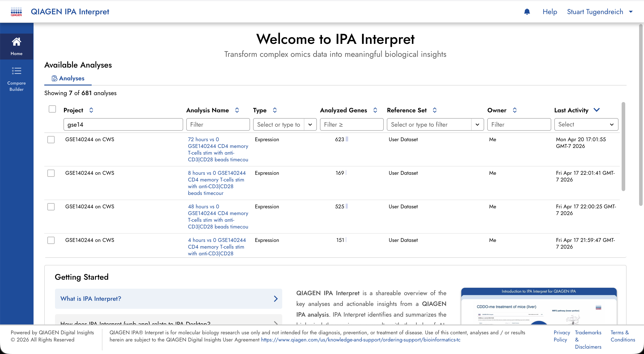Viewport: 644px width, 354px height.
Task: Open the Type filter dropdown
Action: 310,125
